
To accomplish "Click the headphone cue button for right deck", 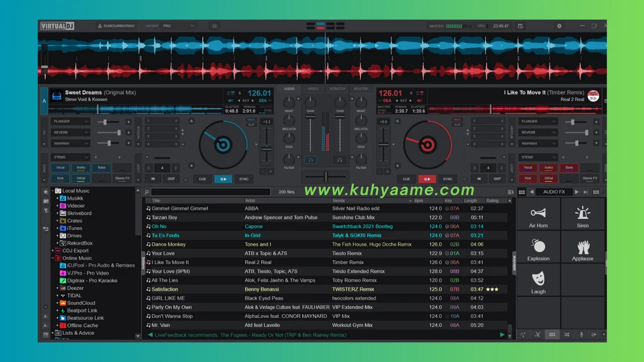I will [x=340, y=160].
